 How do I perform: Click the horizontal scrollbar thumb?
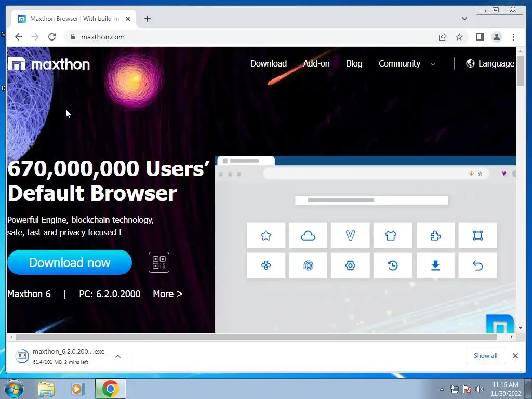click(256, 337)
